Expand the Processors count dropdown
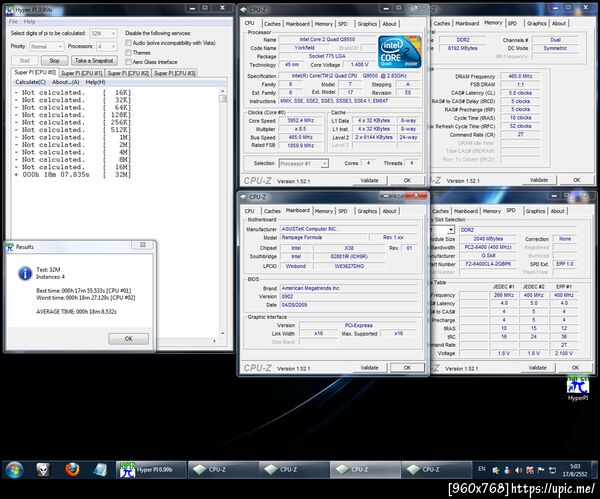The height and width of the screenshot is (499, 600). click(x=107, y=46)
